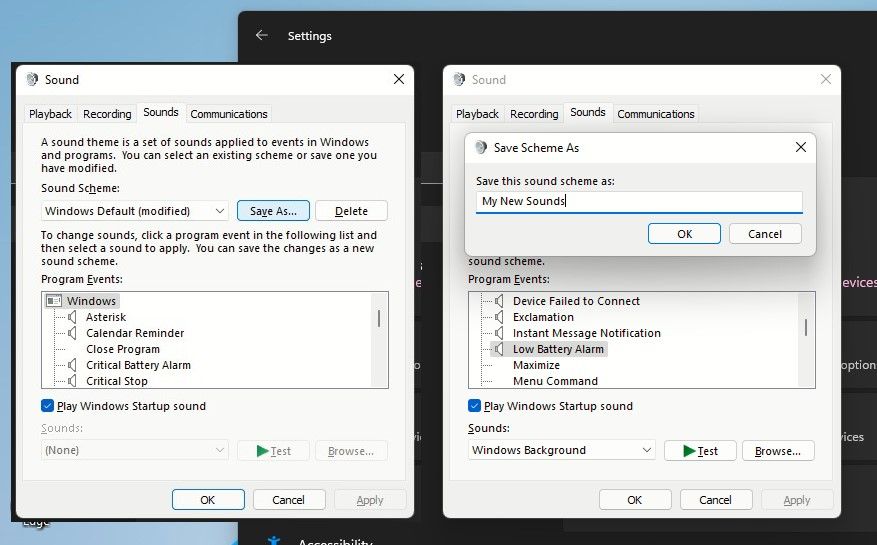Click the Save As... button
Image resolution: width=877 pixels, height=545 pixels.
[273, 211]
